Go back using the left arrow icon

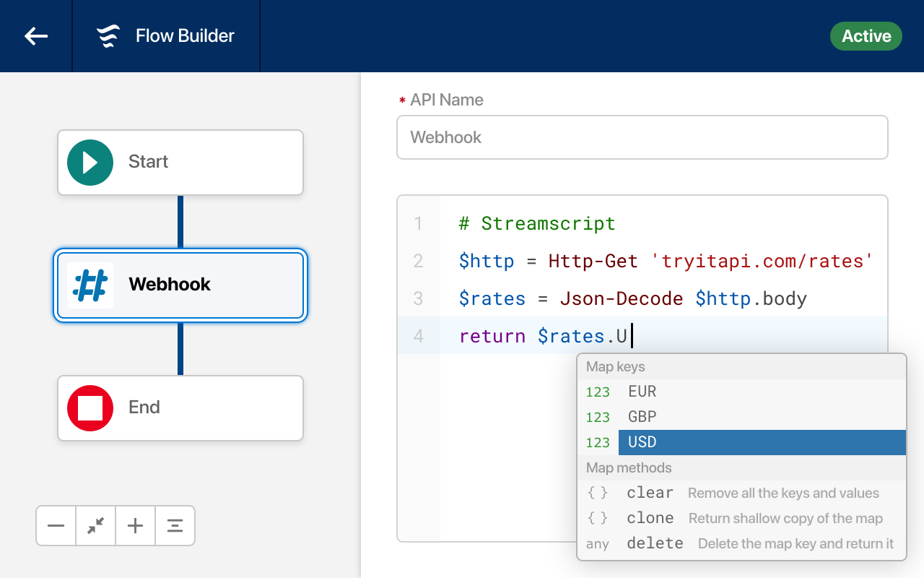pos(36,36)
